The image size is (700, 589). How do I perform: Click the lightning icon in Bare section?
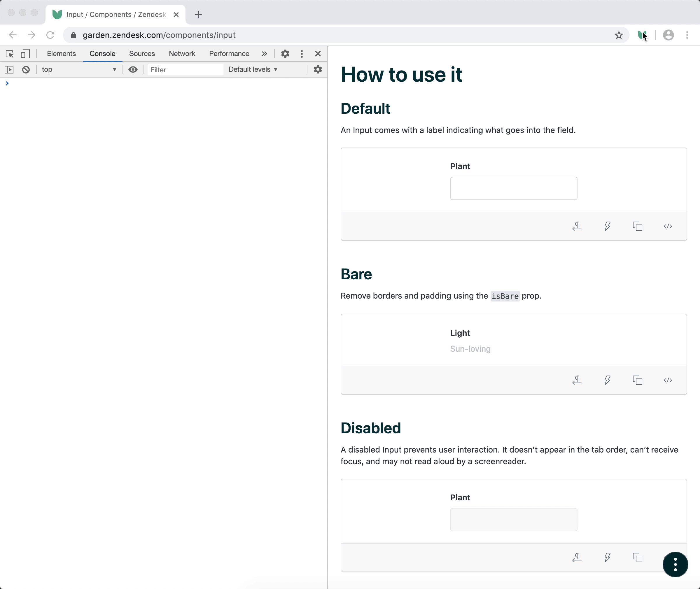click(607, 380)
